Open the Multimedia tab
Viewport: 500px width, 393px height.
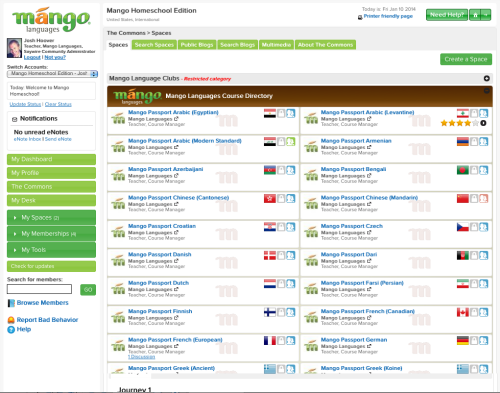[x=276, y=45]
